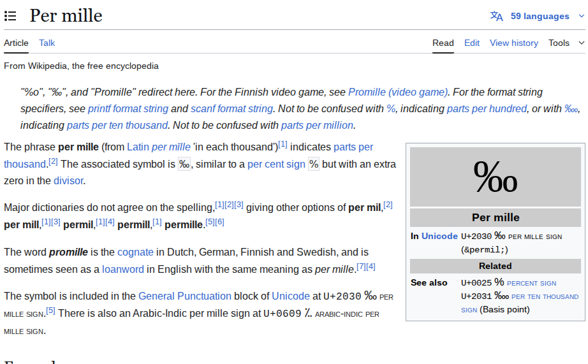
Task: Click the 'Per mille' page heading
Action: 66,16
